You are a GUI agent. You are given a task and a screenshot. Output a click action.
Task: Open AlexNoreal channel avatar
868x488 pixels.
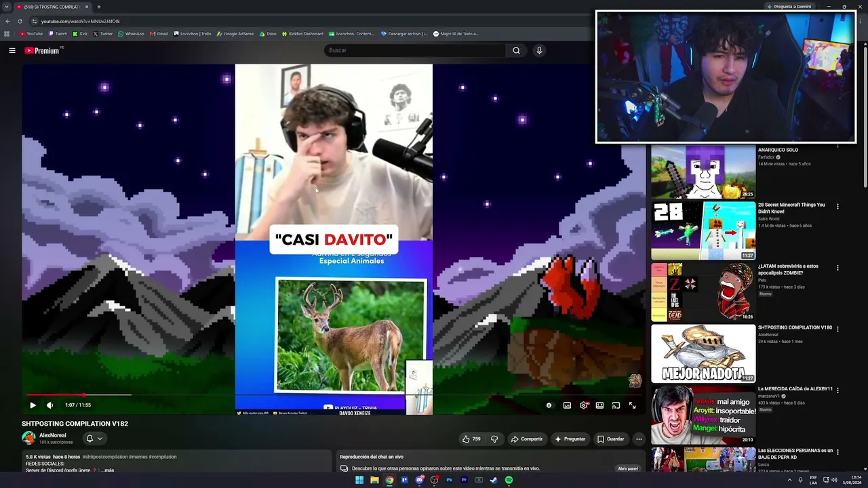click(28, 438)
